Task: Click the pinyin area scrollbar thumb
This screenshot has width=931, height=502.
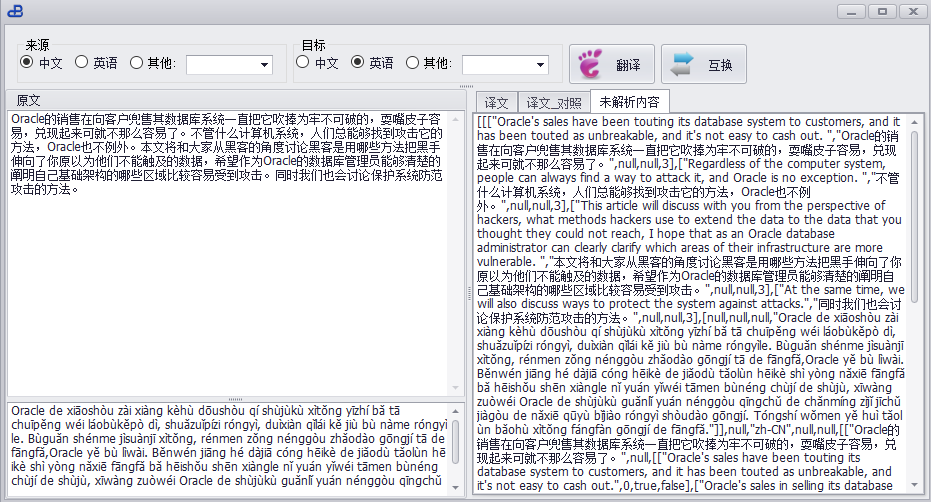Action: [455, 442]
